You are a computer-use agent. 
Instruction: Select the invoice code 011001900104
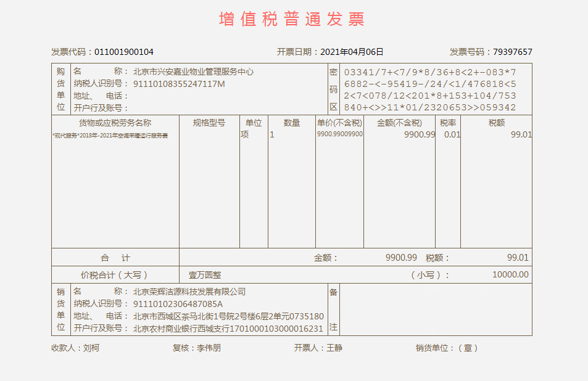(124, 52)
